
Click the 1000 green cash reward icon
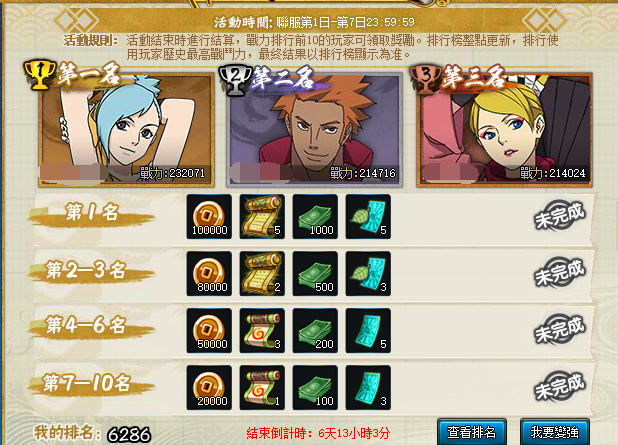point(315,217)
